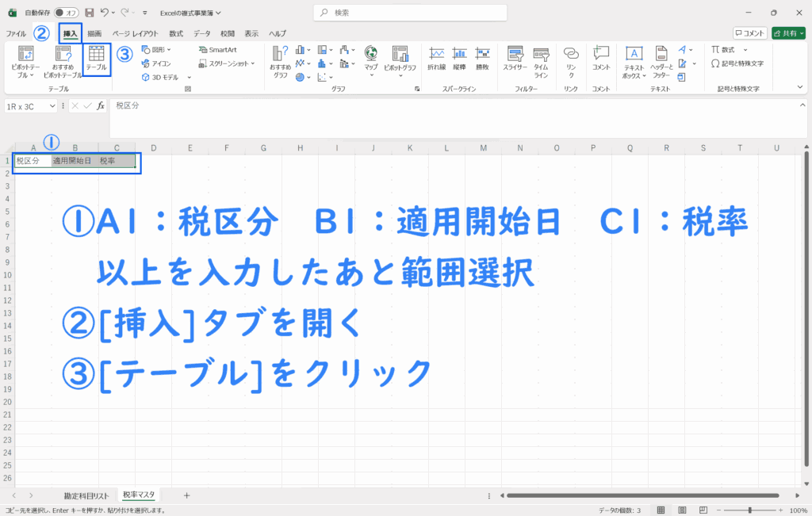Screen dimensions: 812x516
Task: Insert a 折れ線 sparkline
Action: coord(436,59)
